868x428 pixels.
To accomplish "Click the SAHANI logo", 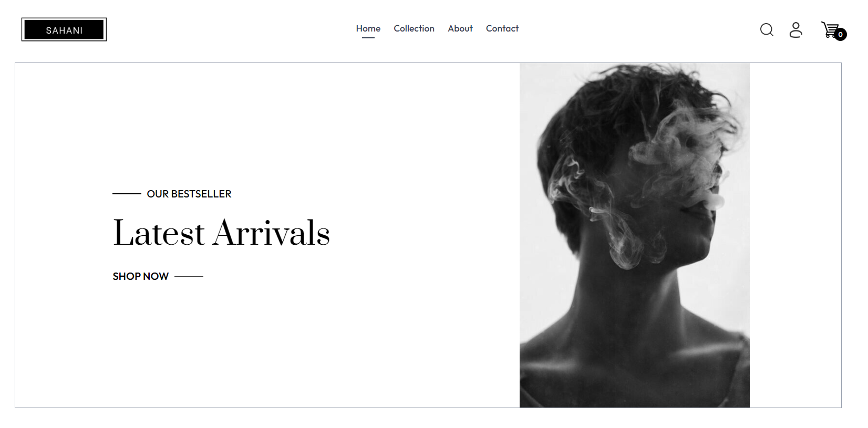I will click(64, 29).
